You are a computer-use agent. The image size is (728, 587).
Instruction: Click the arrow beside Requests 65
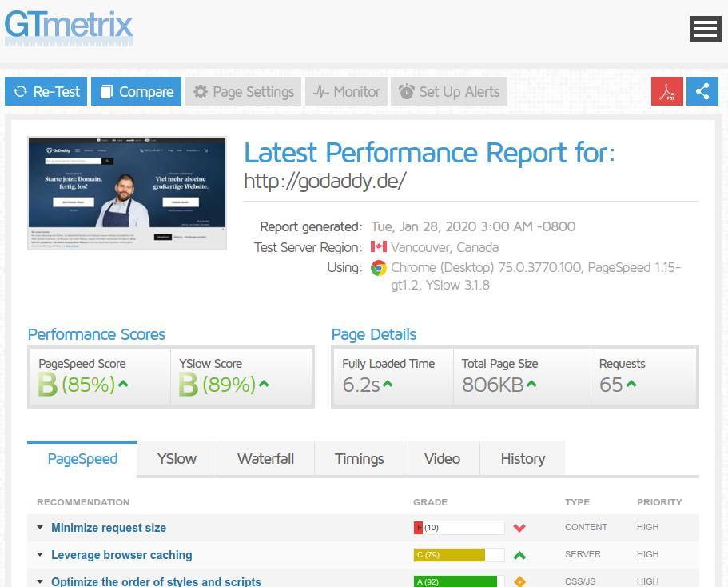click(631, 384)
